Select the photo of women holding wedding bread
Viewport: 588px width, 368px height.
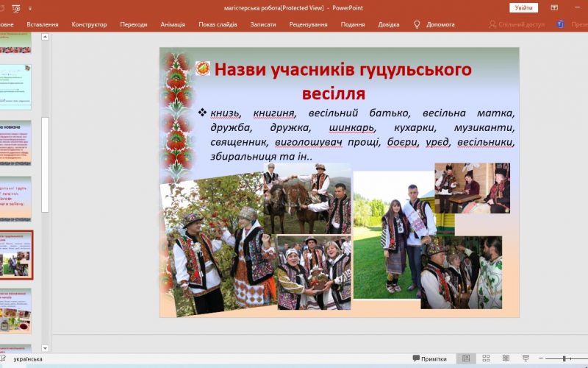[315, 272]
